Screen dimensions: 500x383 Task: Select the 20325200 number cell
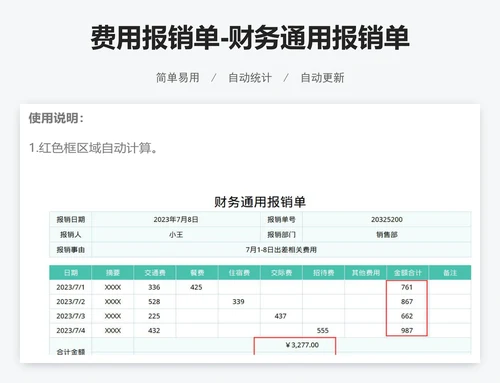[387, 219]
